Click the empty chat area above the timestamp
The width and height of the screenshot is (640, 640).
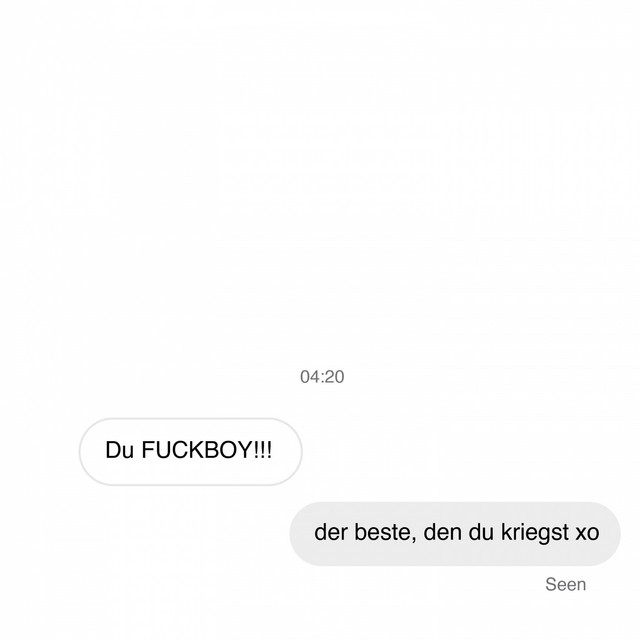pyautogui.click(x=320, y=184)
